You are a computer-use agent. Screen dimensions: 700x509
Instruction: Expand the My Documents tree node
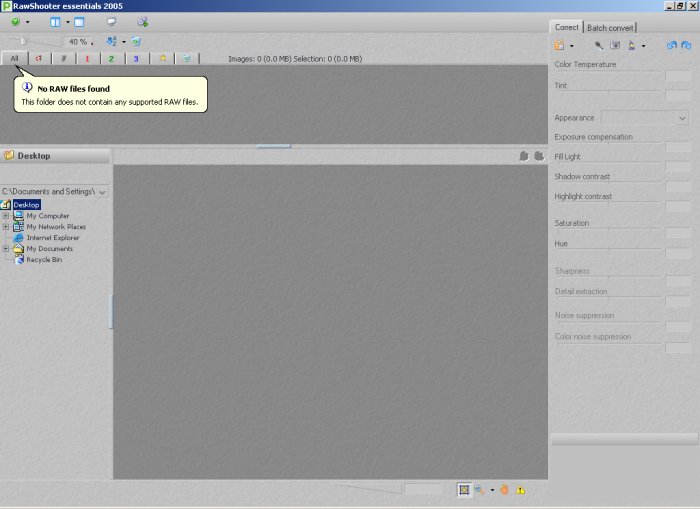(x=6, y=249)
